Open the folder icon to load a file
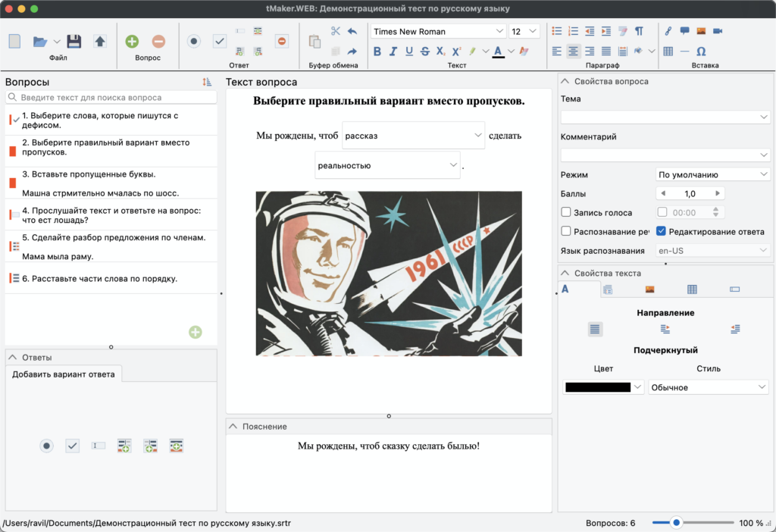 point(40,42)
